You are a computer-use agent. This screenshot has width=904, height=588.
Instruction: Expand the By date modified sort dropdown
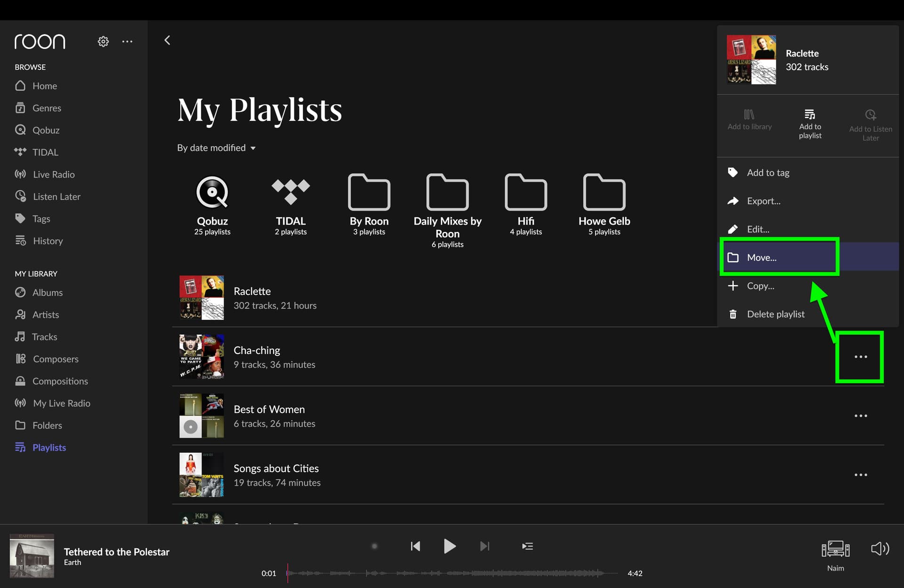[216, 148]
